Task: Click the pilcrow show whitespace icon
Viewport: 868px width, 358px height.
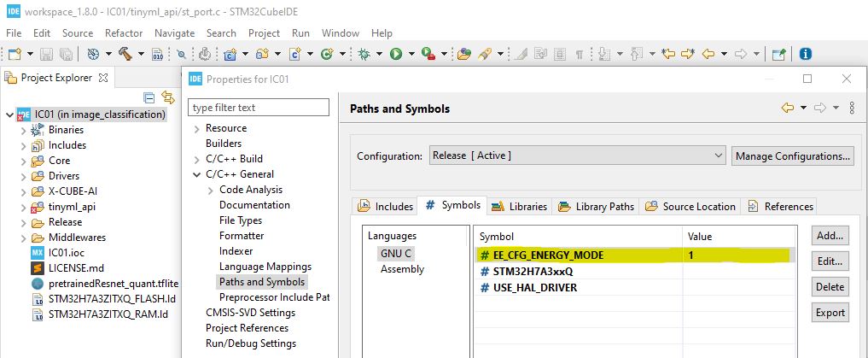Action: pos(579,55)
